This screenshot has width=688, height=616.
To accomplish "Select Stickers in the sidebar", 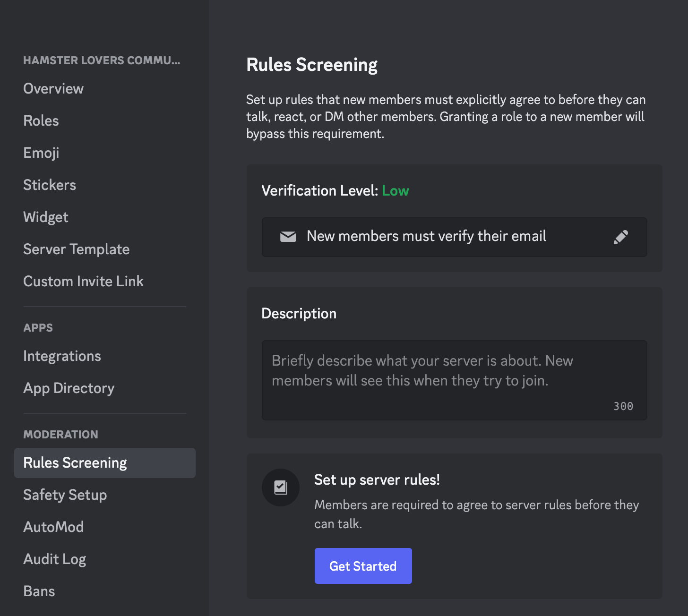I will [x=50, y=185].
